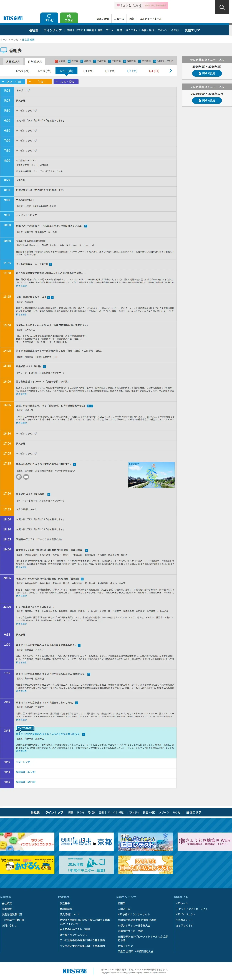Expand 続きを読む for 20:55 鬼平犯科帳 後編
This screenshot has height=980, width=232.
pyautogui.click(x=21, y=596)
